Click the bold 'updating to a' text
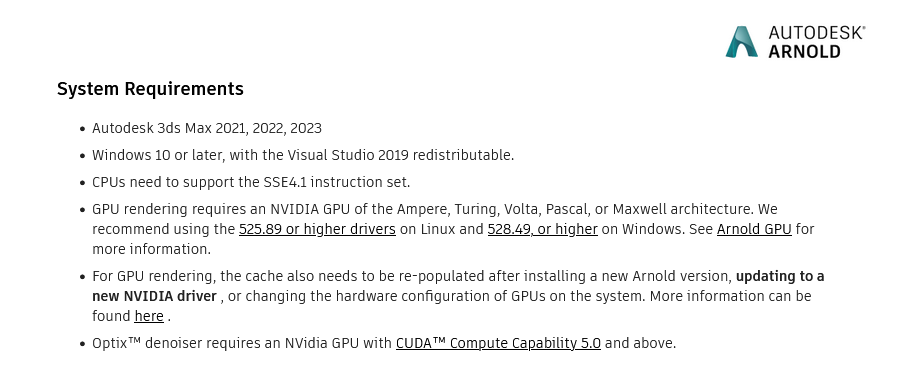This screenshot has height=387, width=900. click(x=780, y=276)
